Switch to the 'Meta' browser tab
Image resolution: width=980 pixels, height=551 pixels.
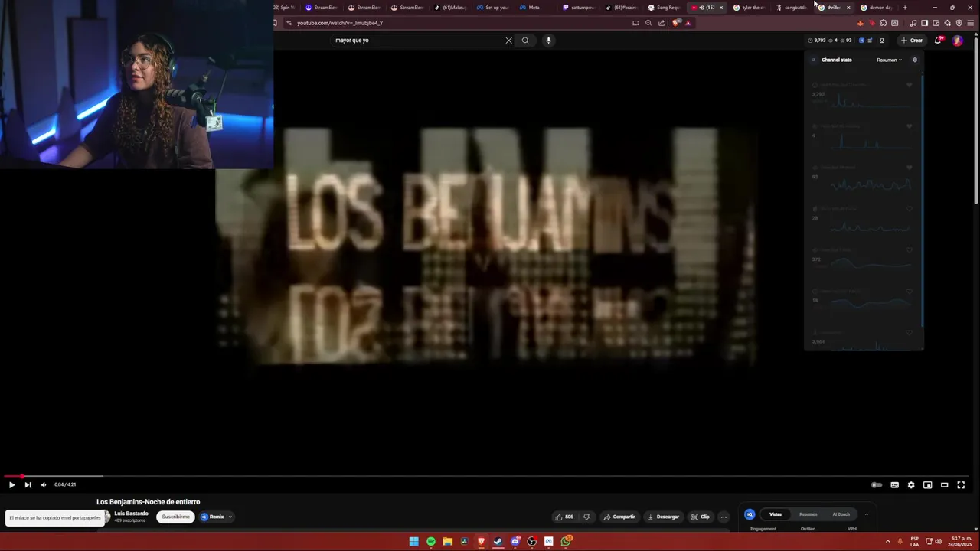[535, 8]
